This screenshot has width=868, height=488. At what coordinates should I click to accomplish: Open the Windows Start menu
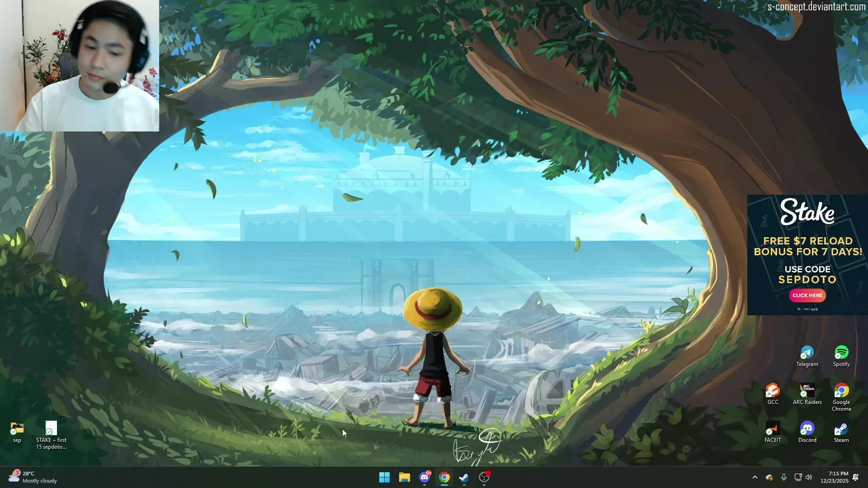[x=384, y=477]
